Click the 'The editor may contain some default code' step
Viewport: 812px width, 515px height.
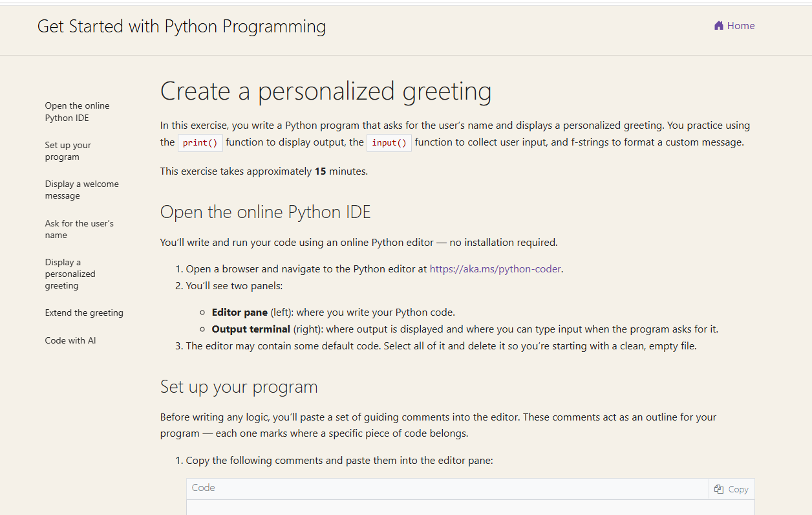pos(442,346)
